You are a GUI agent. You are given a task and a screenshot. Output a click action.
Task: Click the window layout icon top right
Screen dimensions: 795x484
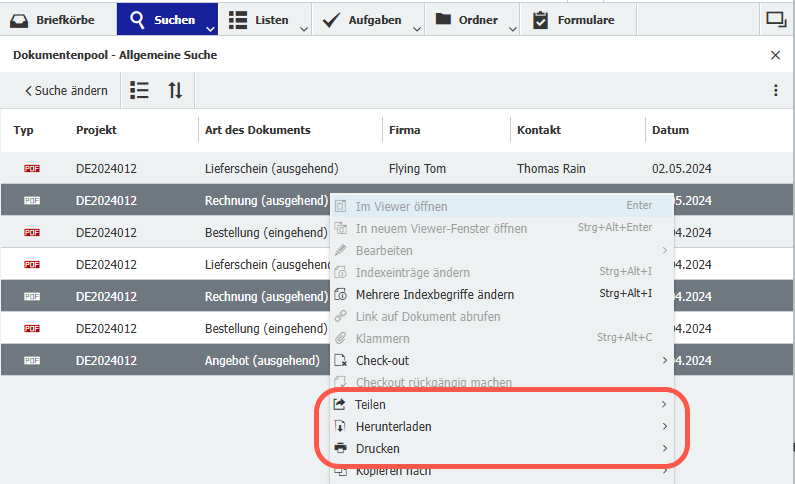pos(775,19)
